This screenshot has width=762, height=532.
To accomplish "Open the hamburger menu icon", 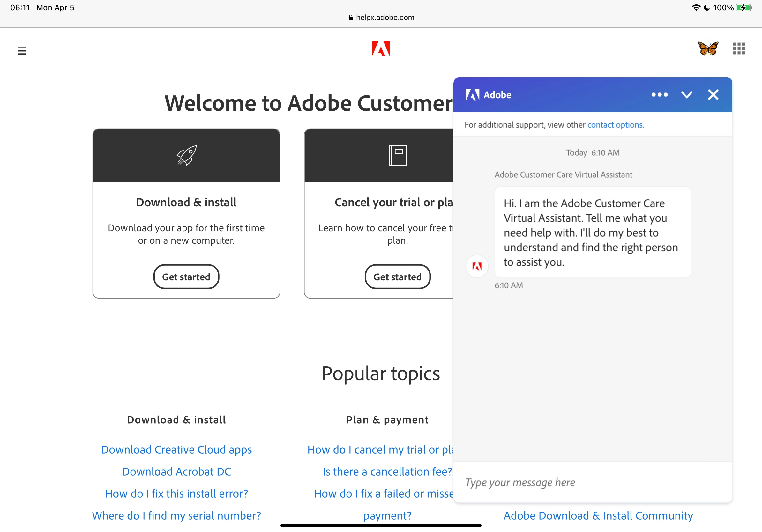I will [22, 51].
